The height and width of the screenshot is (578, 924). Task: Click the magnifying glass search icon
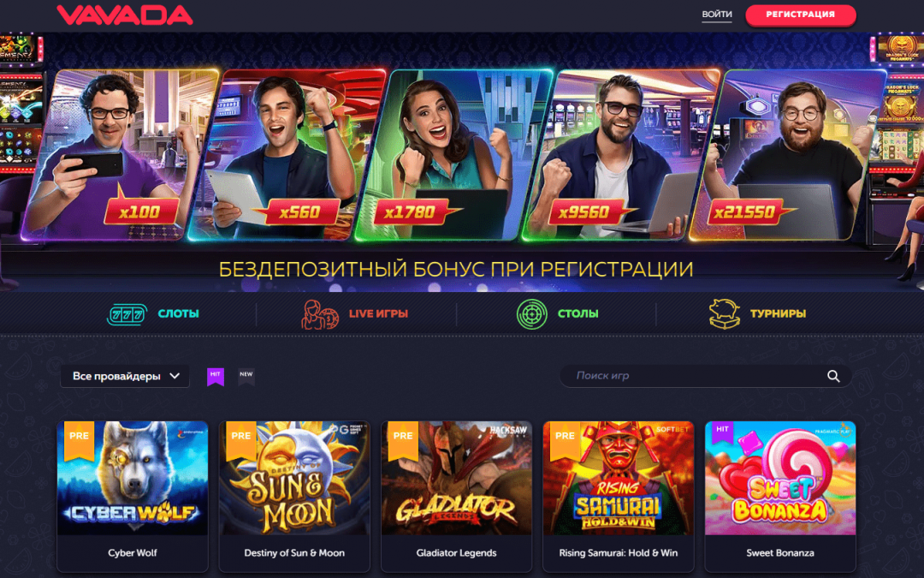click(833, 376)
